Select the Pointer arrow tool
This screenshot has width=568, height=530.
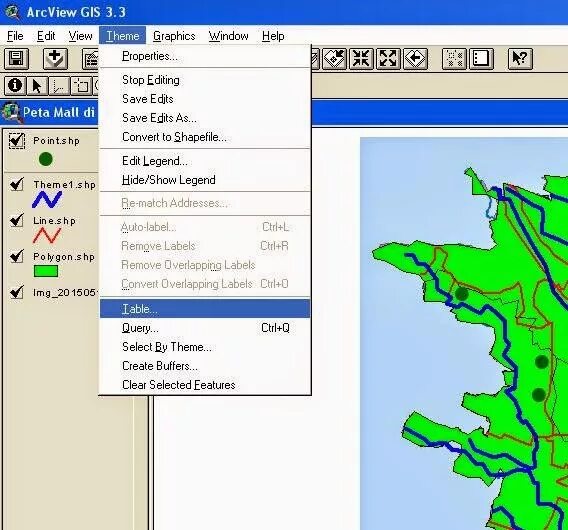pyautogui.click(x=37, y=86)
